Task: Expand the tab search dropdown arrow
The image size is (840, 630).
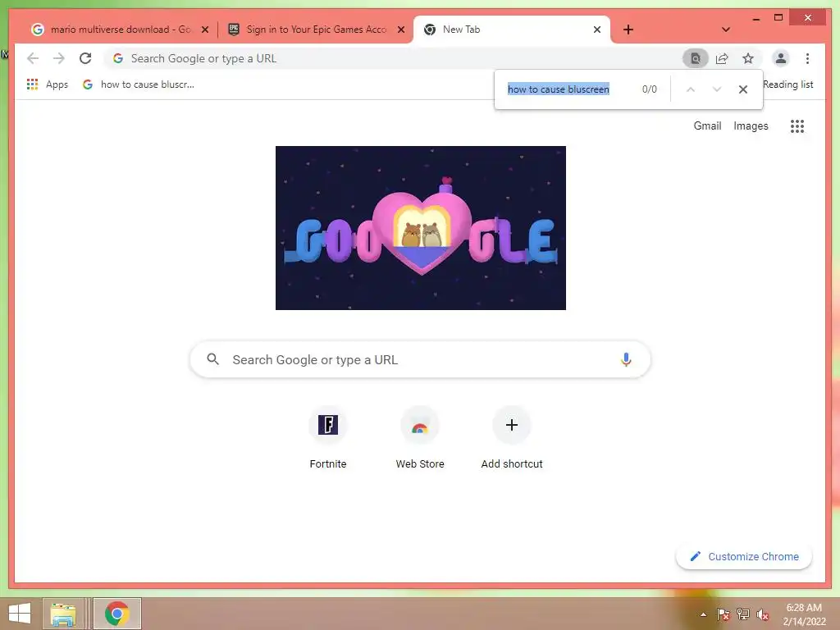Action: coord(726,30)
